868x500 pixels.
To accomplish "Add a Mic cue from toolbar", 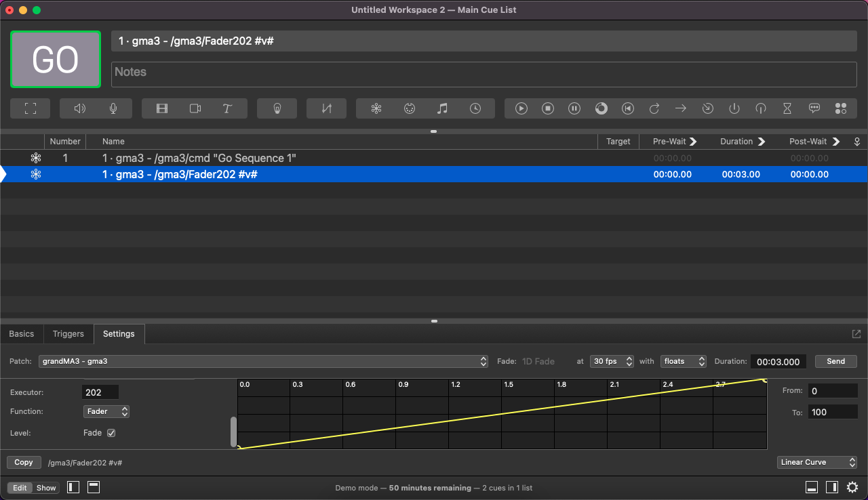I will point(113,108).
